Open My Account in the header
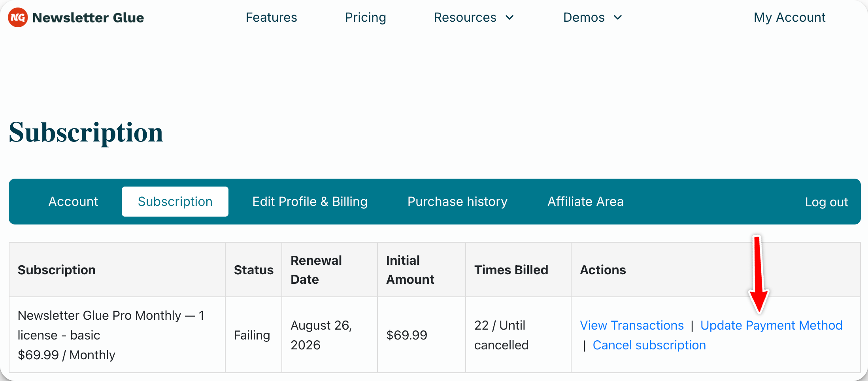Image resolution: width=868 pixels, height=381 pixels. click(789, 17)
